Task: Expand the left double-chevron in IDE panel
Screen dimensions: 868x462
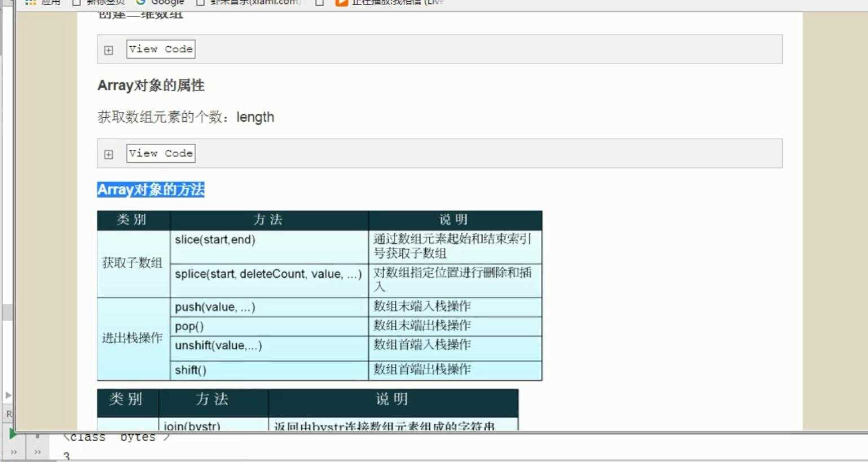Action: (14, 452)
